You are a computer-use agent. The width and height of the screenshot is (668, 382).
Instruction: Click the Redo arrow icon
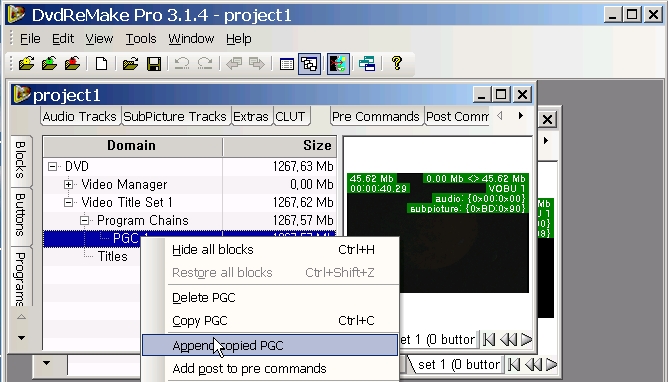pyautogui.click(x=205, y=64)
